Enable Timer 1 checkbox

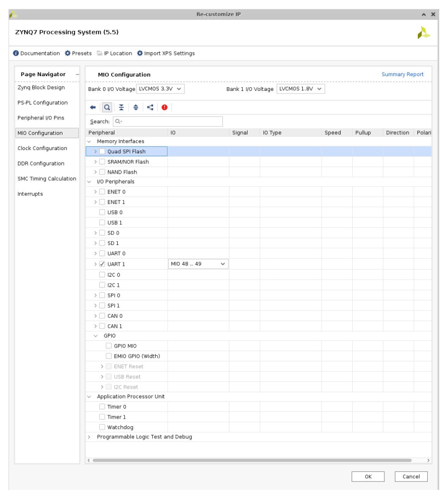(102, 417)
